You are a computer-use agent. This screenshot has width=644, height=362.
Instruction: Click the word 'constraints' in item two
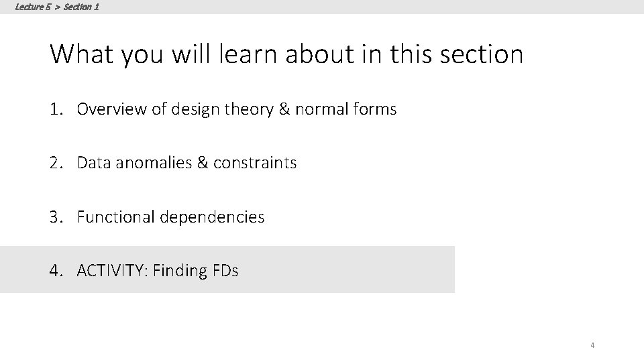[x=255, y=163]
